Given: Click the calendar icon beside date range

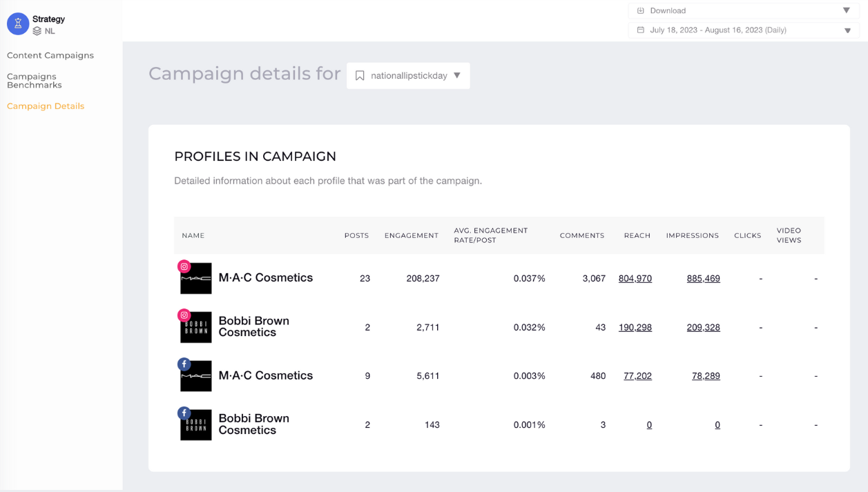Looking at the screenshot, I should click(x=641, y=30).
